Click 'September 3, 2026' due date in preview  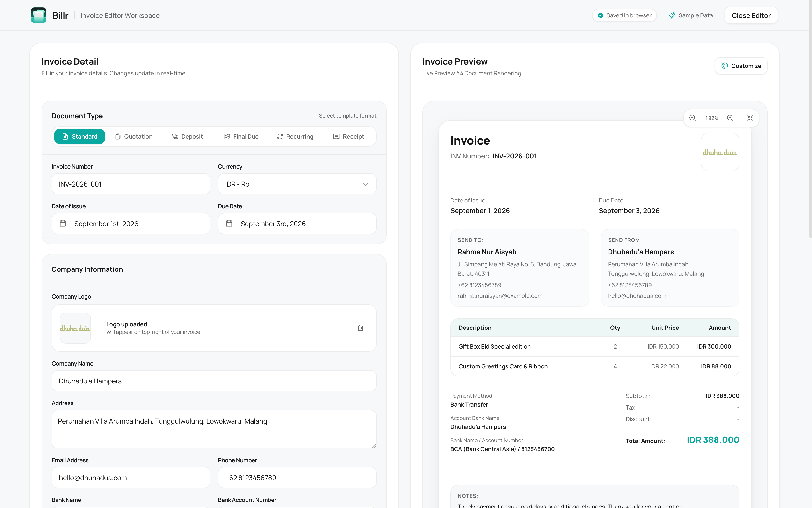[x=629, y=211]
